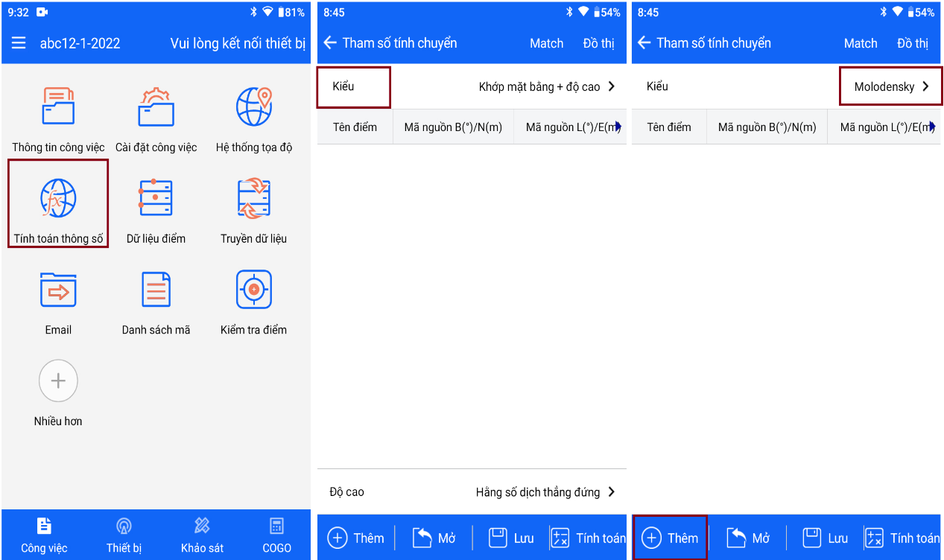
Task: Tap Tính toán to calculate parameters
Action: [588, 537]
